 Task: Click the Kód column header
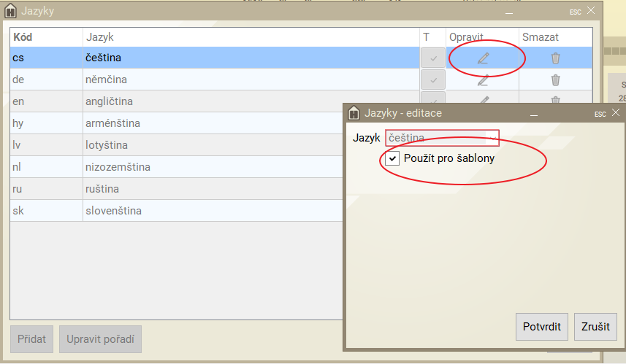click(23, 36)
